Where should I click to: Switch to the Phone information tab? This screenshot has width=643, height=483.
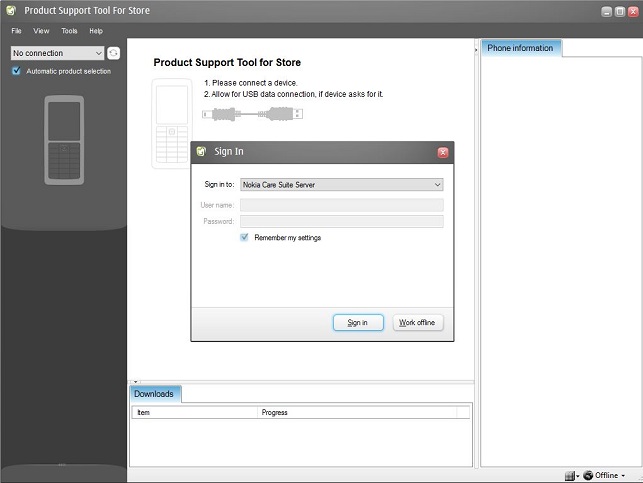[x=520, y=48]
